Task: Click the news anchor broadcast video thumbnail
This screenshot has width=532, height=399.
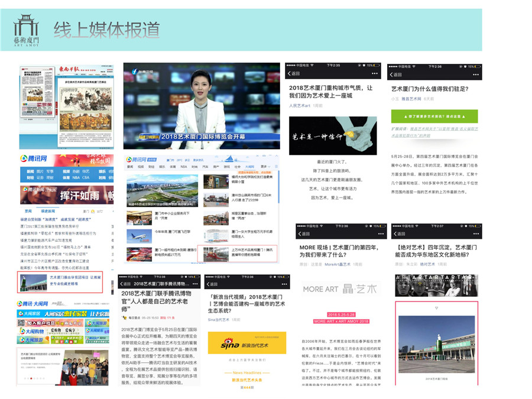Action: tap(202, 106)
